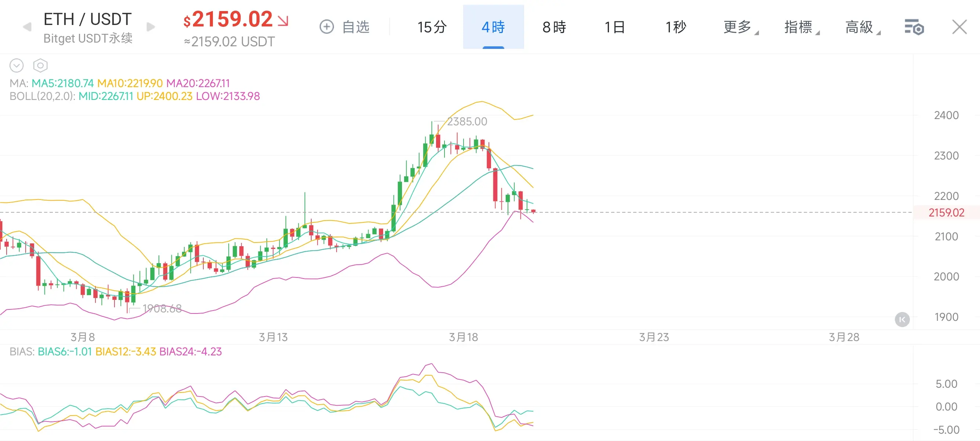Viewport: 980px width, 441px height.
Task: Toggle MA5 line in legend
Action: (62, 83)
